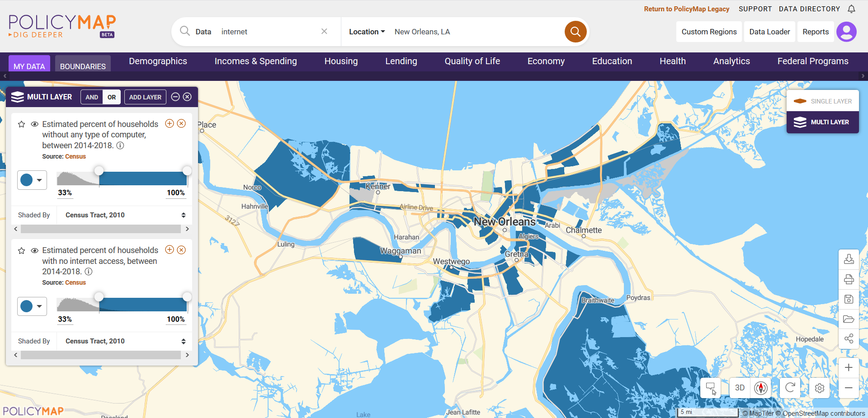Open the Health menu
The width and height of the screenshot is (868, 418).
[672, 61]
